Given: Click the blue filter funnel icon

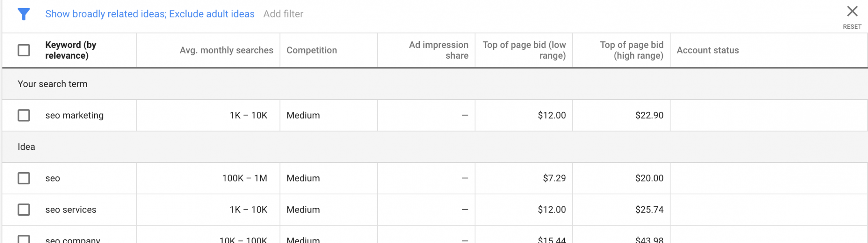Looking at the screenshot, I should click(24, 14).
